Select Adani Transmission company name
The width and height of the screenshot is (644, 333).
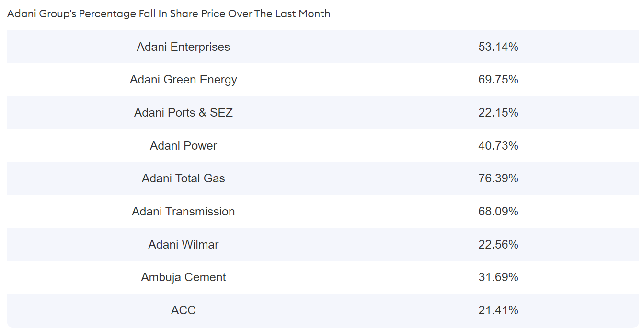184,212
